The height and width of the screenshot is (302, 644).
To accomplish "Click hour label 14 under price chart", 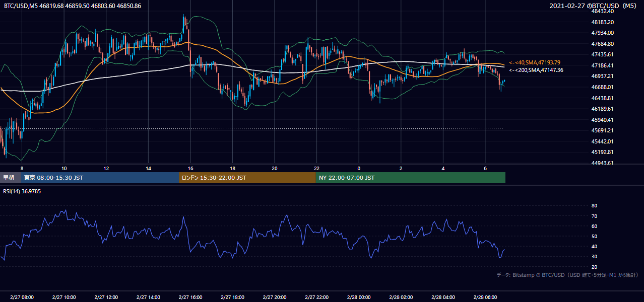I will (x=148, y=168).
